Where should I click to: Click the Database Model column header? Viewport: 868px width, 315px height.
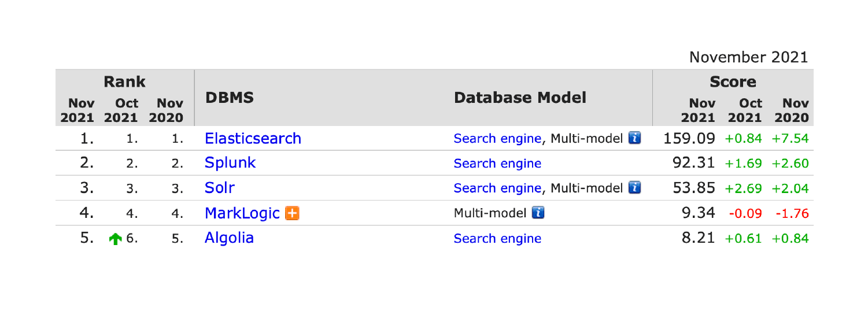[520, 98]
